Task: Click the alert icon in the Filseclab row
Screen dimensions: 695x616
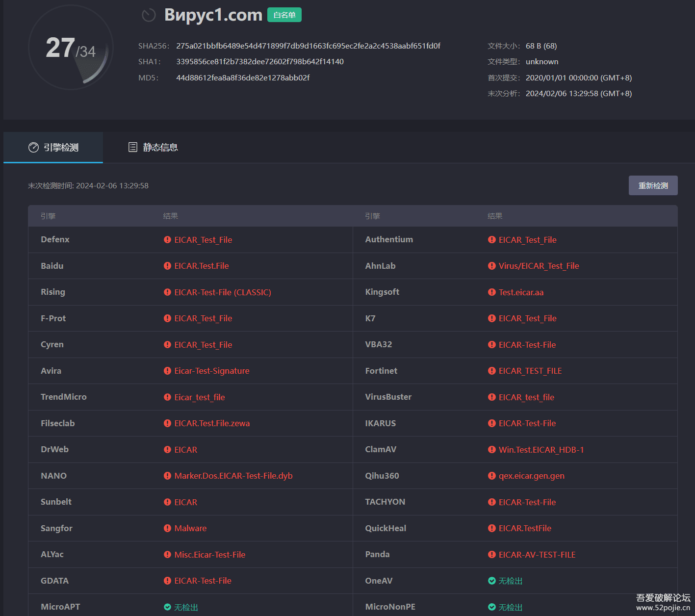Action: coord(168,423)
